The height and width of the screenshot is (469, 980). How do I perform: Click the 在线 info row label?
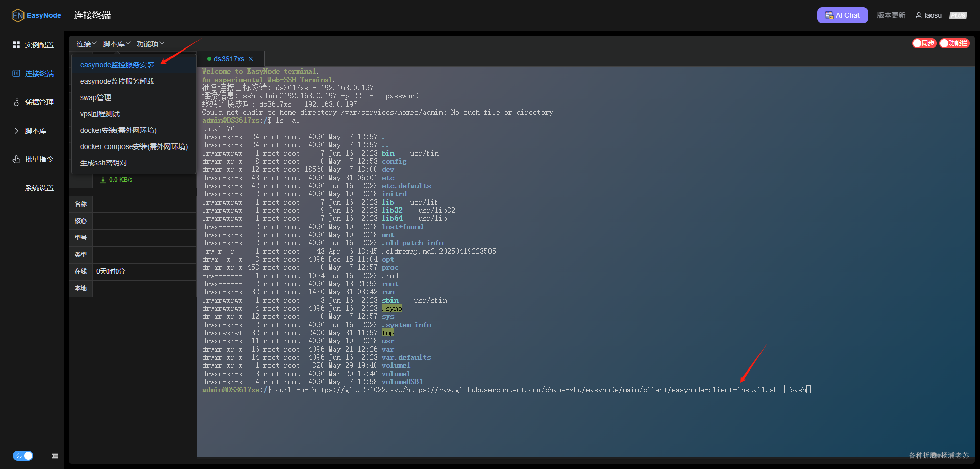[x=81, y=271]
